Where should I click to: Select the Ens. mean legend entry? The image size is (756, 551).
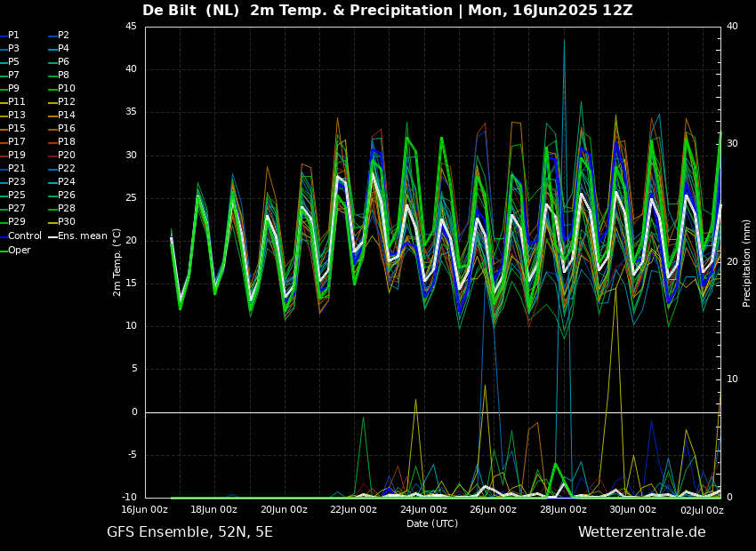pyautogui.click(x=82, y=236)
